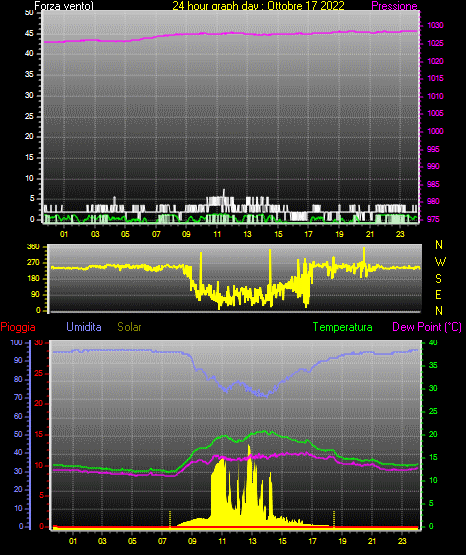
Task: Click the 1030 pressure scale value
Action: click(435, 25)
